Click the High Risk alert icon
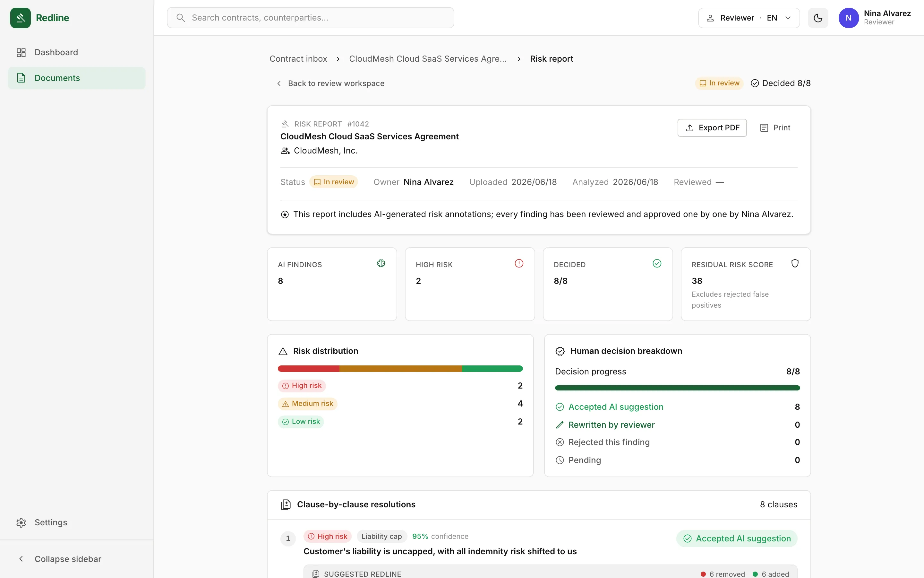Screen dimensions: 924x578 click(519, 263)
